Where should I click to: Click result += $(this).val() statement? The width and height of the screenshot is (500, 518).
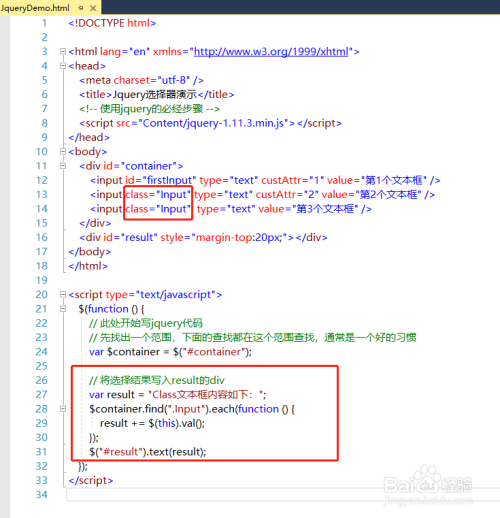pyautogui.click(x=152, y=423)
